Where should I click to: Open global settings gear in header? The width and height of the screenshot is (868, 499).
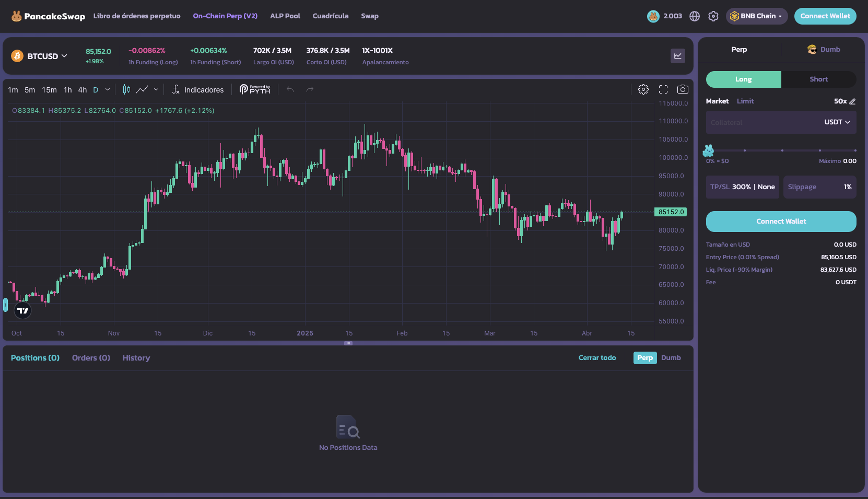(713, 16)
